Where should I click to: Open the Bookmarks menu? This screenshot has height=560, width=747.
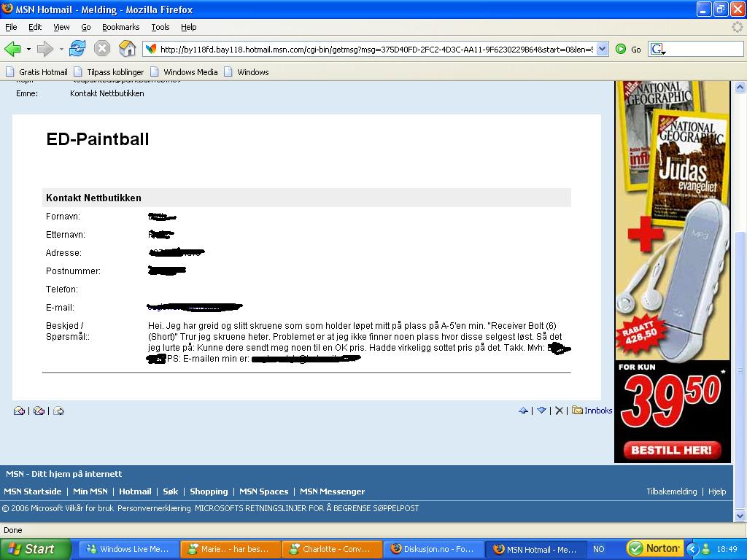(x=121, y=27)
